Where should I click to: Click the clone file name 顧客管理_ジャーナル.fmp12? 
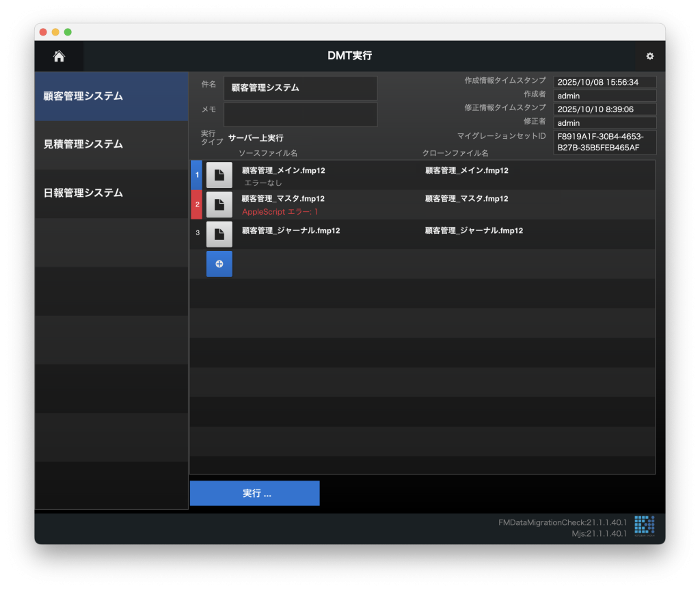point(474,231)
